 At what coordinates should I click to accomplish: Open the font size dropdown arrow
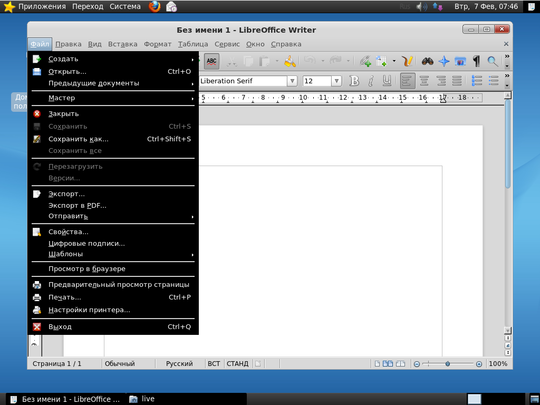336,81
